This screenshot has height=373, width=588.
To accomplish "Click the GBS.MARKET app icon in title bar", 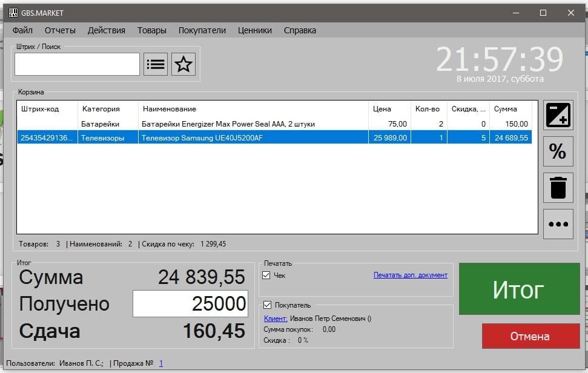I will (x=13, y=13).
